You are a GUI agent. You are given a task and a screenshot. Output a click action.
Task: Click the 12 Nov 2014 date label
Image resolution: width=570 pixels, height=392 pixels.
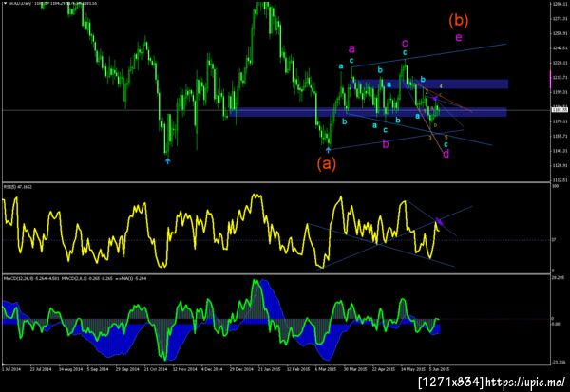click(184, 369)
